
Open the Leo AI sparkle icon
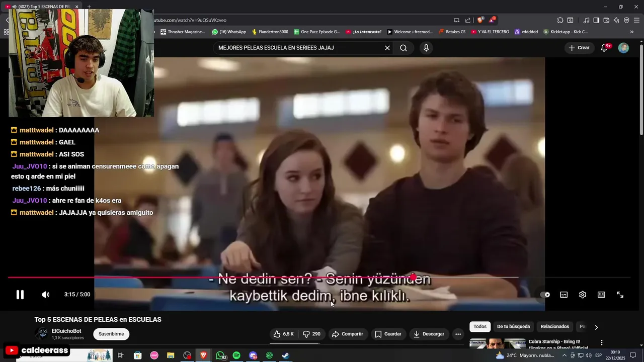click(x=616, y=20)
